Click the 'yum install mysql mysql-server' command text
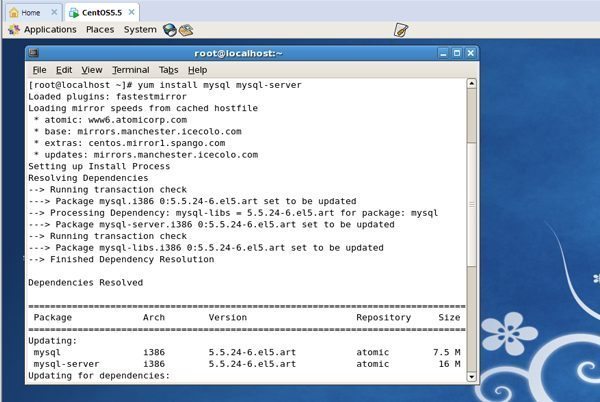600x402 pixels. (220, 85)
